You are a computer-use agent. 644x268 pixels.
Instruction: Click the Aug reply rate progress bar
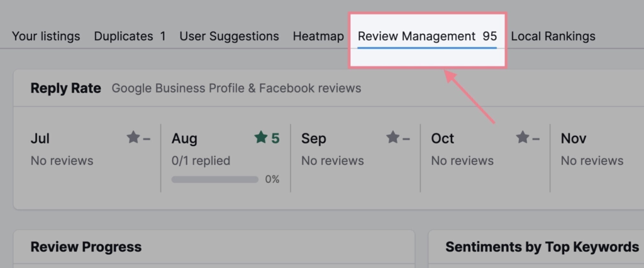[x=215, y=180]
